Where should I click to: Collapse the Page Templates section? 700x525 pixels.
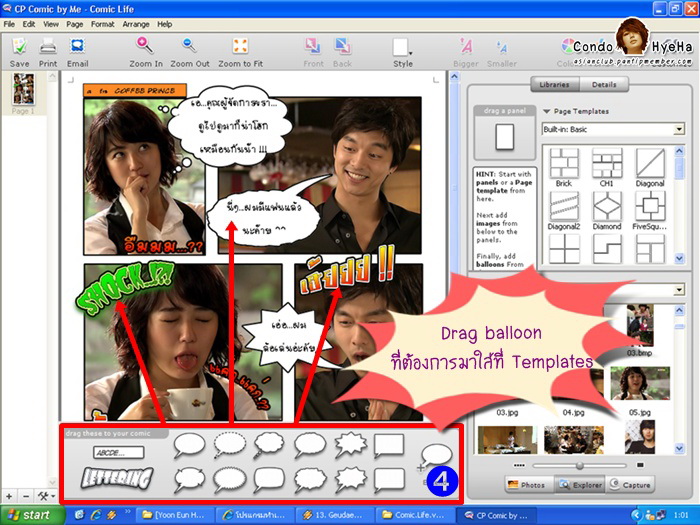546,111
